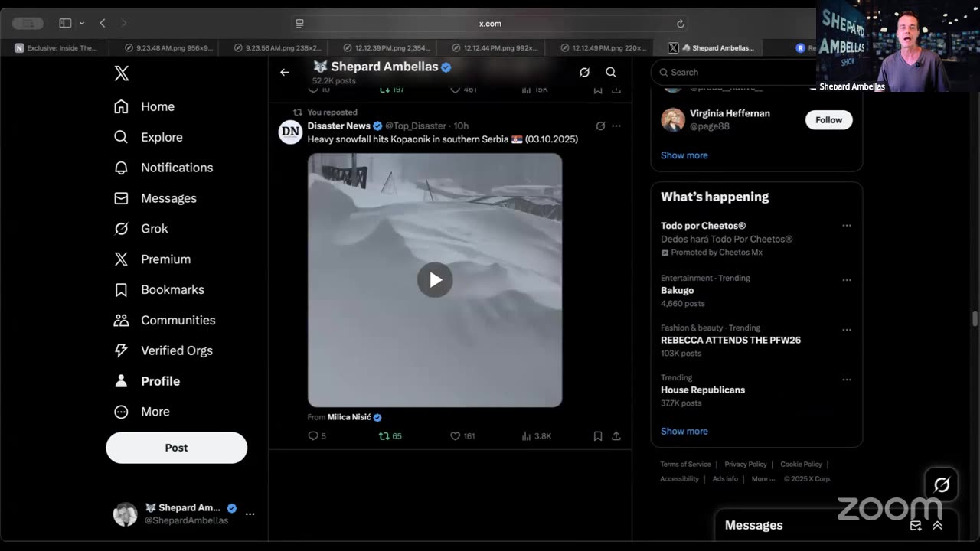Open more options for House Republicans trend
The image size is (980, 551).
click(x=847, y=380)
